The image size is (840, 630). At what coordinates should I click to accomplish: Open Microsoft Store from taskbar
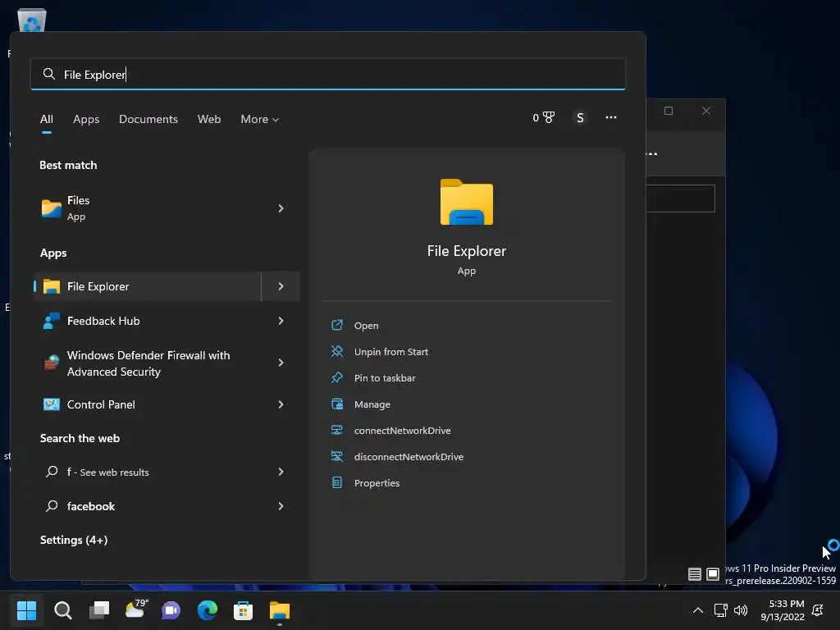click(243, 610)
